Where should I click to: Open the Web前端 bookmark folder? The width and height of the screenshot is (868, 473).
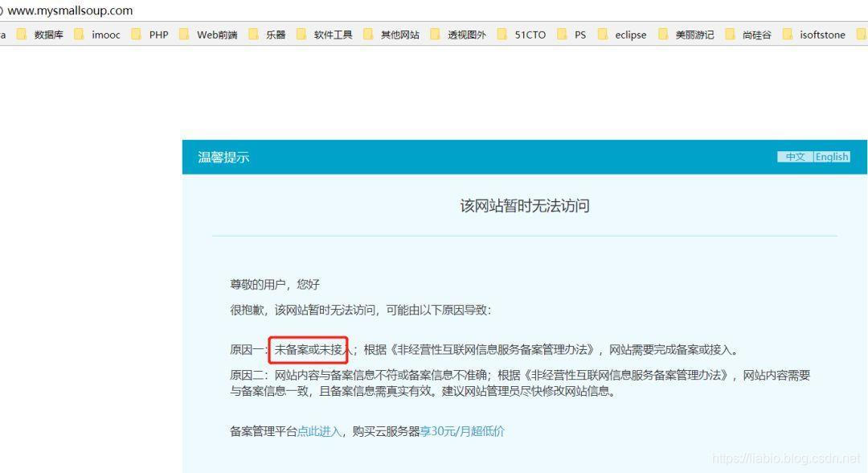click(x=208, y=35)
